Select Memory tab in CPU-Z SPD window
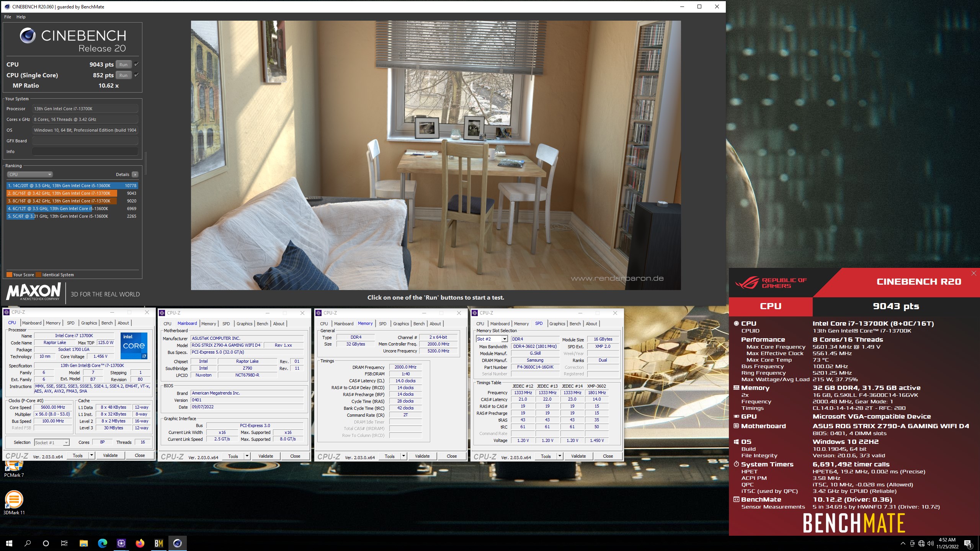980x551 pixels. click(521, 324)
